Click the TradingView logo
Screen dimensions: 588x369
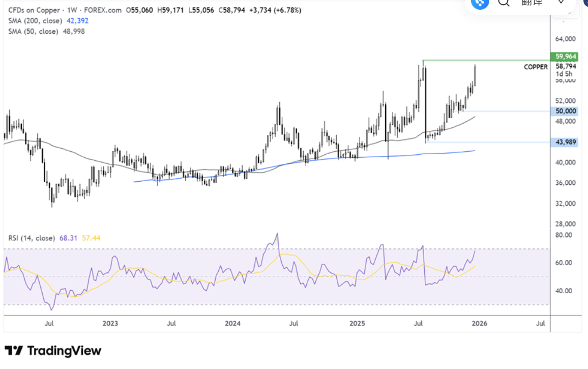(53, 351)
